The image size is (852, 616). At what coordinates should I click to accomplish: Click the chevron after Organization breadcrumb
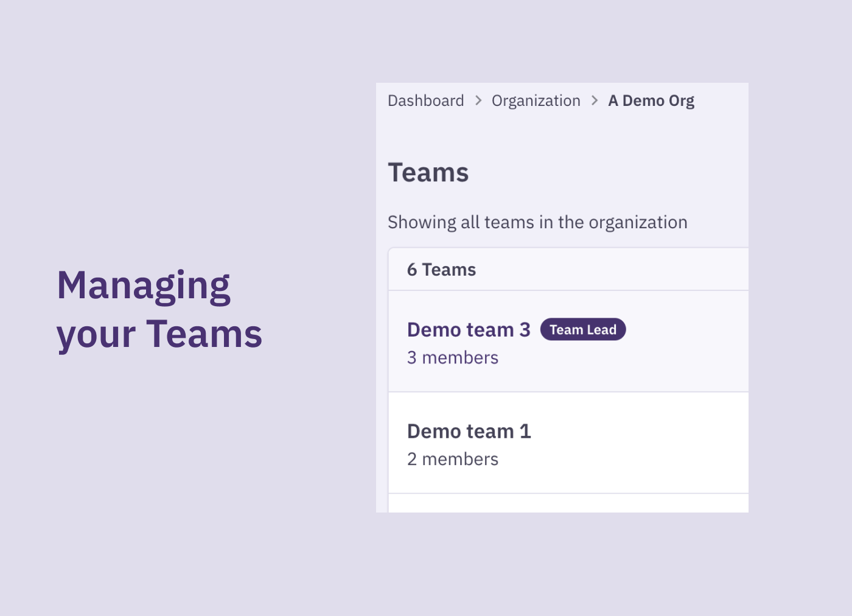click(594, 101)
